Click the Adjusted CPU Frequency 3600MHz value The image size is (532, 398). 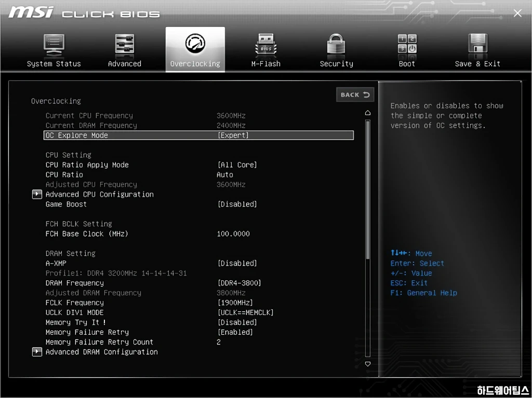[231, 184]
